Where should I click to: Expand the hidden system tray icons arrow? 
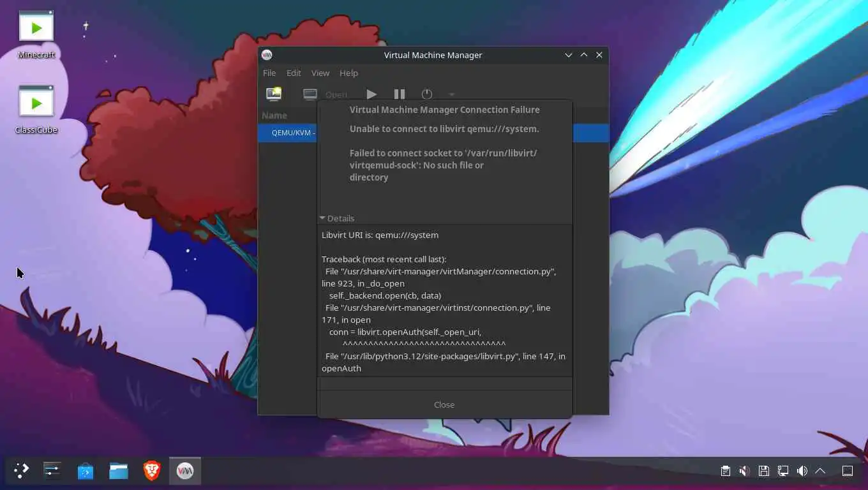coord(821,471)
